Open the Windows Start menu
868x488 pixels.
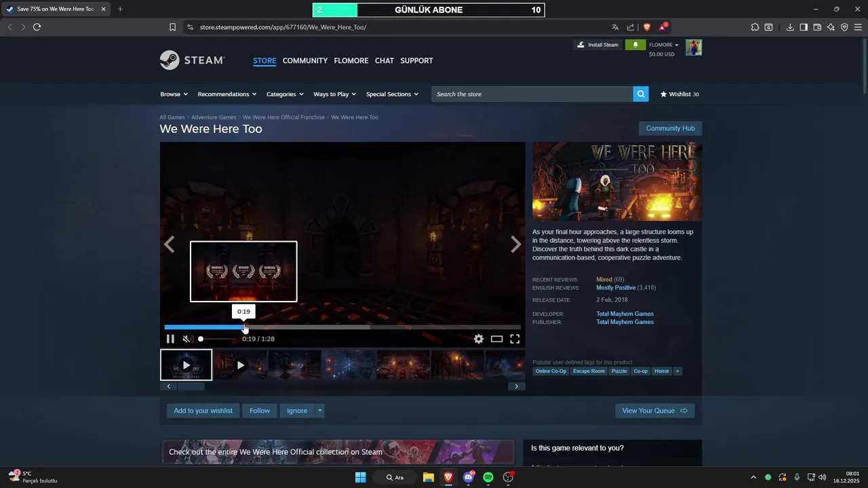click(x=361, y=477)
